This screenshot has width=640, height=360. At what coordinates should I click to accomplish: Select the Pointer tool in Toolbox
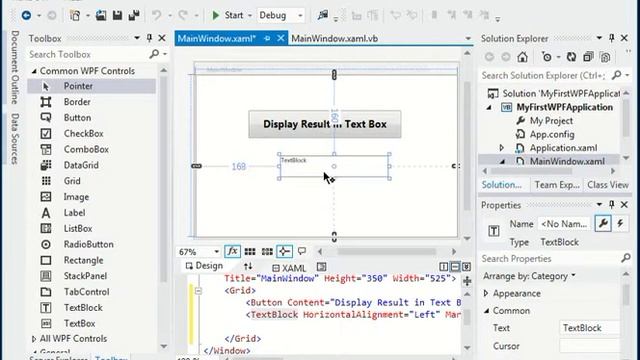[x=91, y=86]
